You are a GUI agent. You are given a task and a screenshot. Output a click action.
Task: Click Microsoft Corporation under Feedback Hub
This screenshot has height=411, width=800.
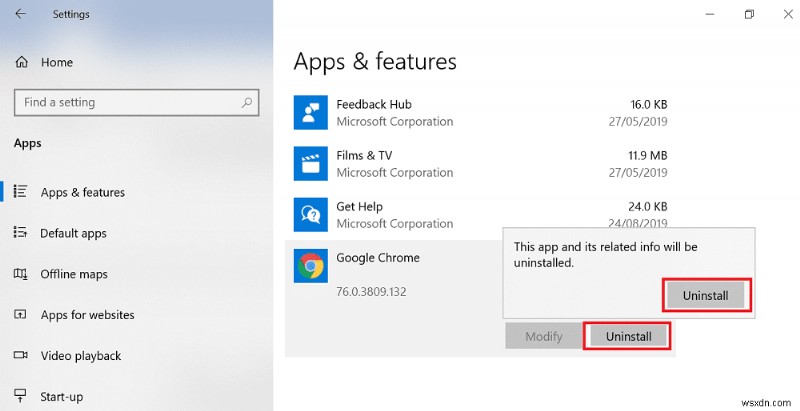point(395,122)
